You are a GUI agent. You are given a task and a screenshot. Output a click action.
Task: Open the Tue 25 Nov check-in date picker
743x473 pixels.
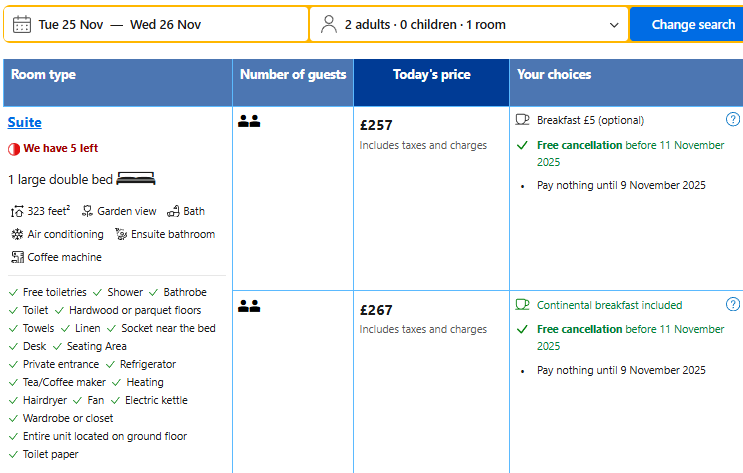coord(70,25)
